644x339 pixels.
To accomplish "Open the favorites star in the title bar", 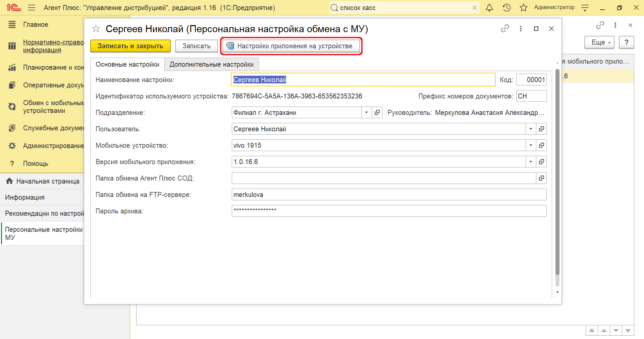I will (x=524, y=8).
